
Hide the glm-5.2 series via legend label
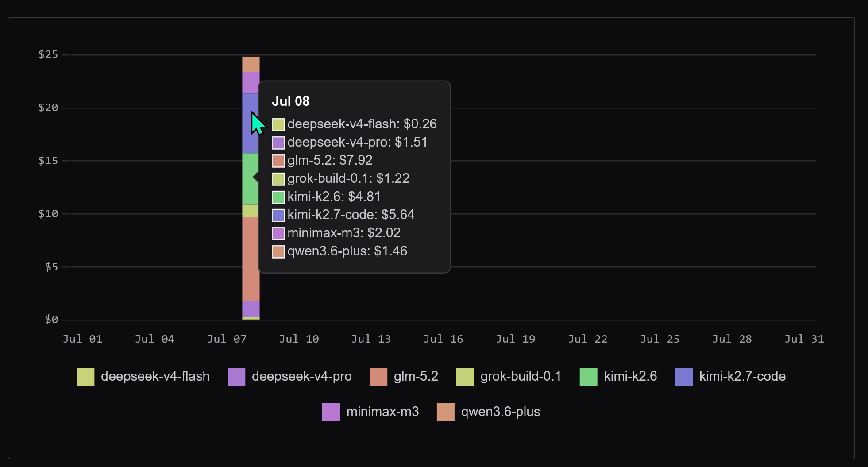[x=416, y=376]
